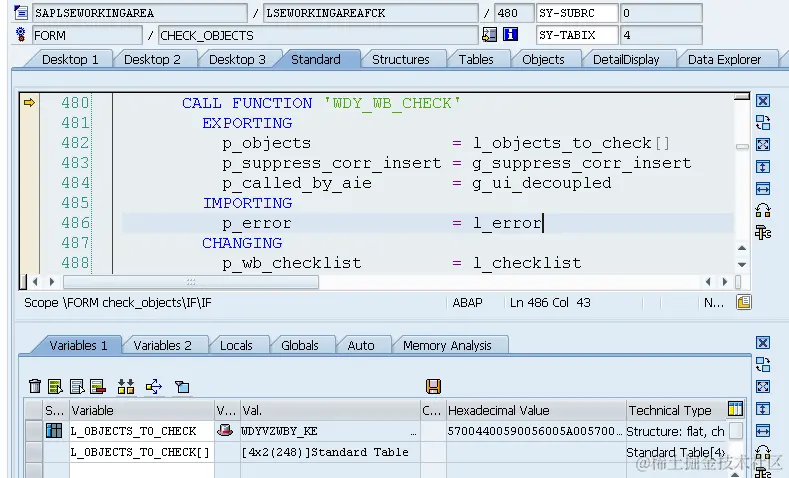Open the Objects tab

click(x=543, y=59)
